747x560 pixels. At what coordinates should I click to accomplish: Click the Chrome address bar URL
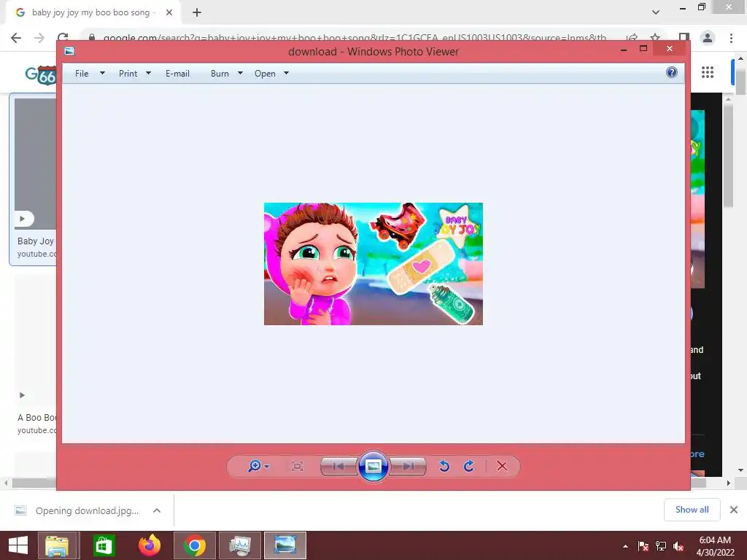(355, 38)
